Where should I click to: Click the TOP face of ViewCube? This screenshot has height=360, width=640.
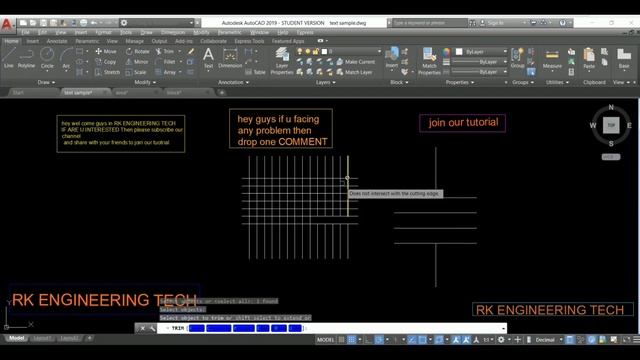[x=611, y=125]
